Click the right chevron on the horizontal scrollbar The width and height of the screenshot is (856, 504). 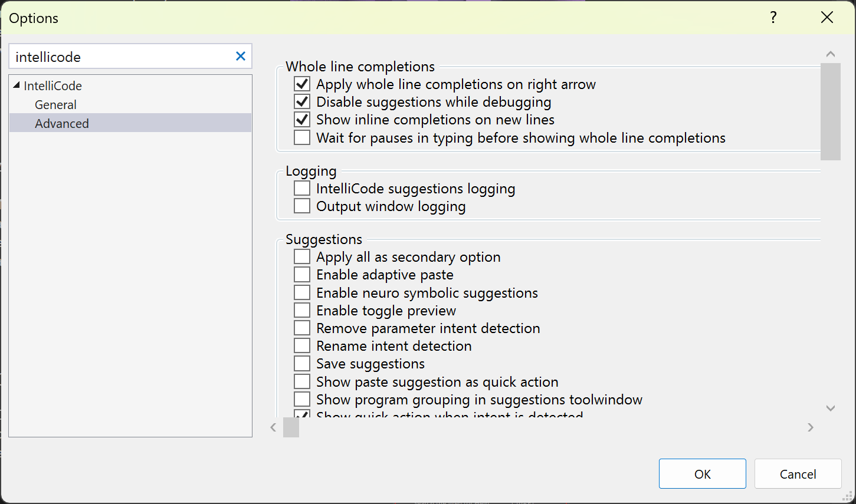point(811,427)
